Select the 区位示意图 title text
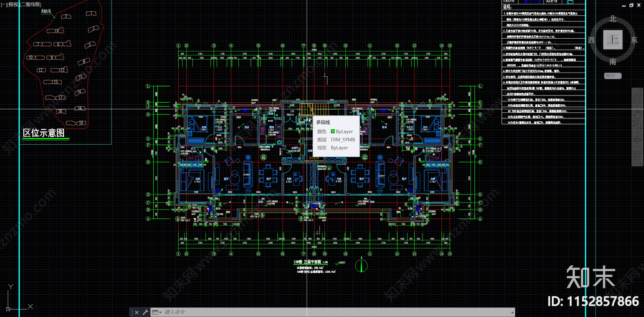 tap(43, 133)
